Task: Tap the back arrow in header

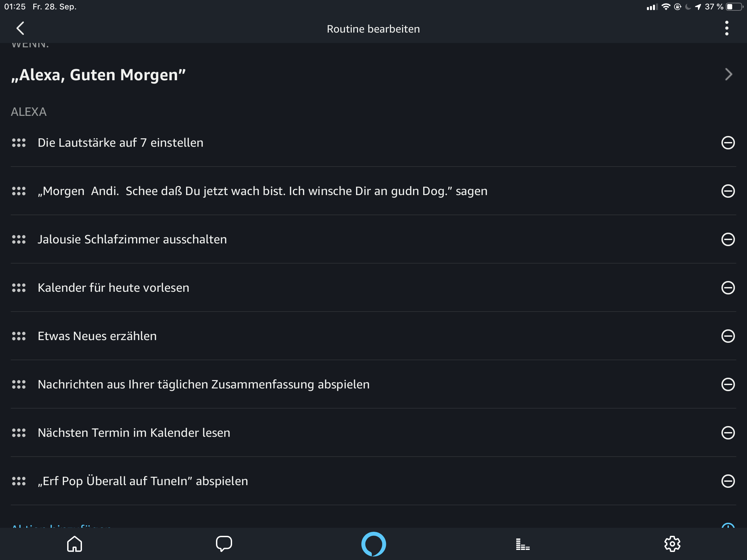Action: (x=20, y=28)
